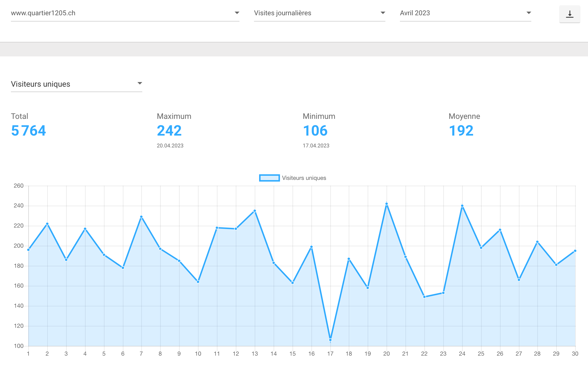Toggle the Visiteurs uniques legend swatch
The height and width of the screenshot is (367, 588).
click(x=269, y=178)
